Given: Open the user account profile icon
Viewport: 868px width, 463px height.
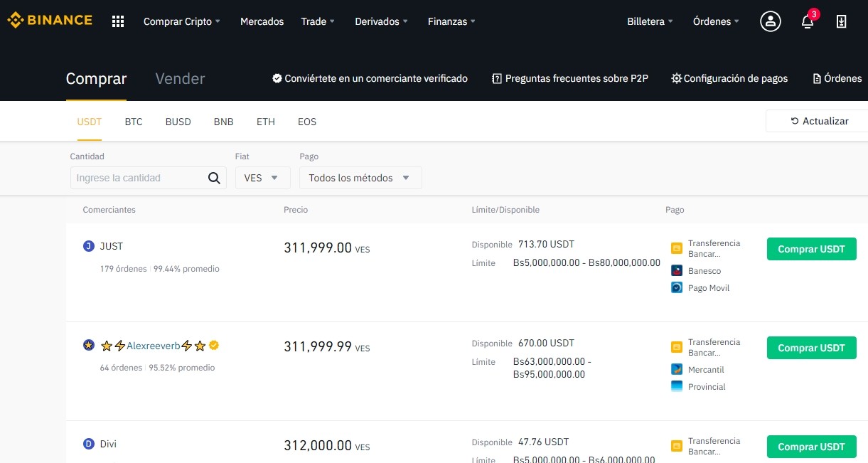Looking at the screenshot, I should [771, 21].
